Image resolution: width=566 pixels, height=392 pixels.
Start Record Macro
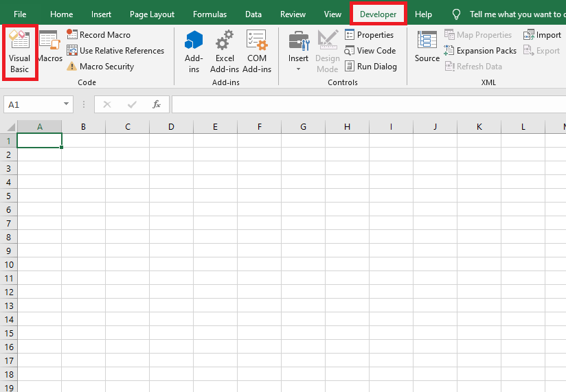[x=98, y=34]
